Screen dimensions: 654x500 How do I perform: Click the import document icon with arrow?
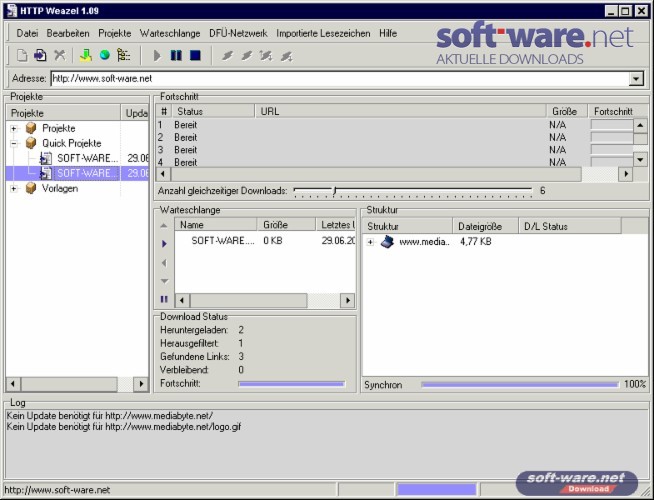[40, 55]
